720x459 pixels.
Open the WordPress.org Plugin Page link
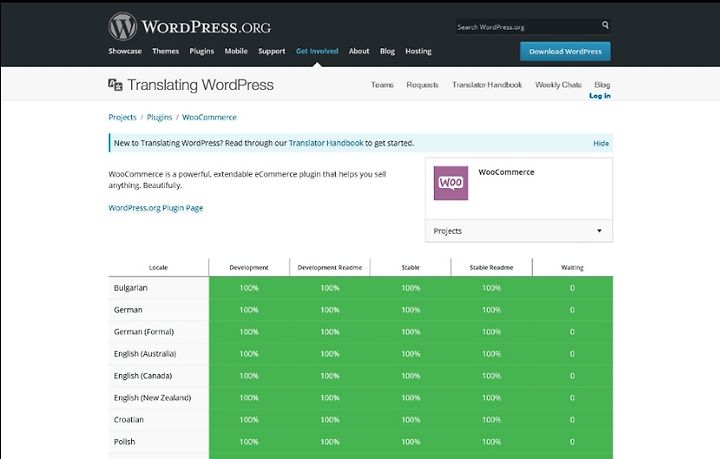pyautogui.click(x=156, y=208)
